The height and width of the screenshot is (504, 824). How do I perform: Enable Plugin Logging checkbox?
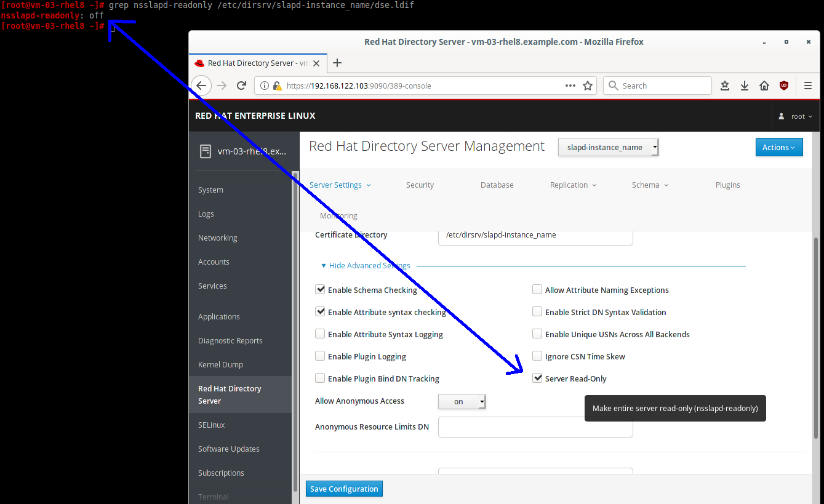coord(320,356)
